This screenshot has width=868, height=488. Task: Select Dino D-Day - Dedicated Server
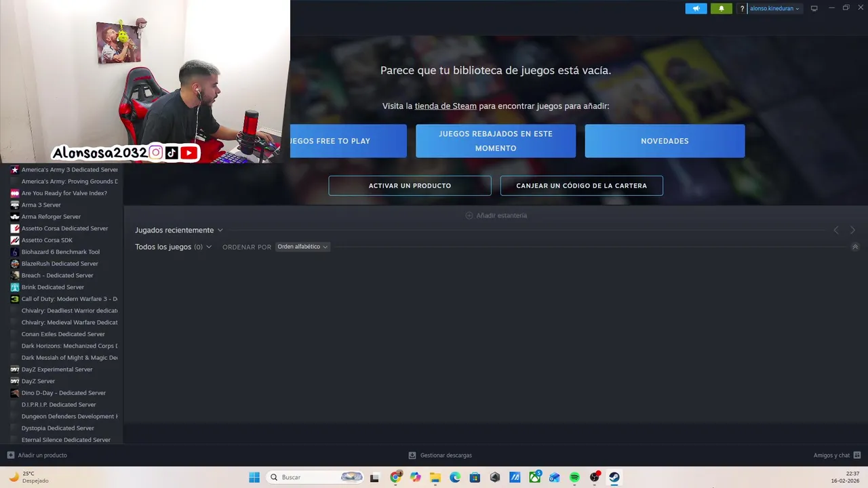[64, 393]
